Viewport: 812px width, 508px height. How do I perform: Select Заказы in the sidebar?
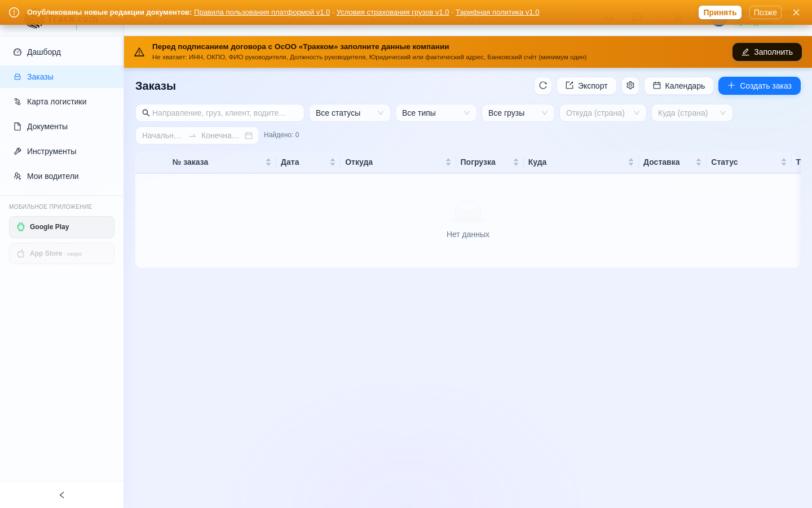pyautogui.click(x=62, y=77)
